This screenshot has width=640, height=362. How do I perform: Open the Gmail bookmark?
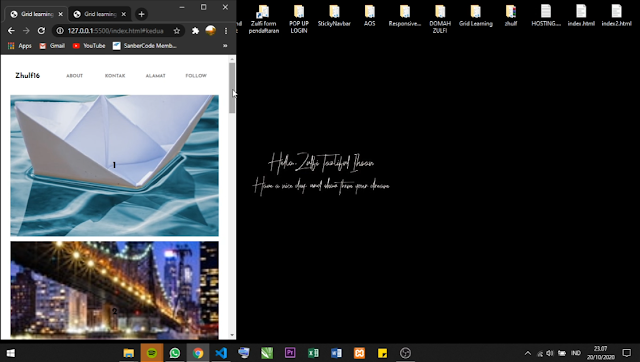(x=52, y=46)
